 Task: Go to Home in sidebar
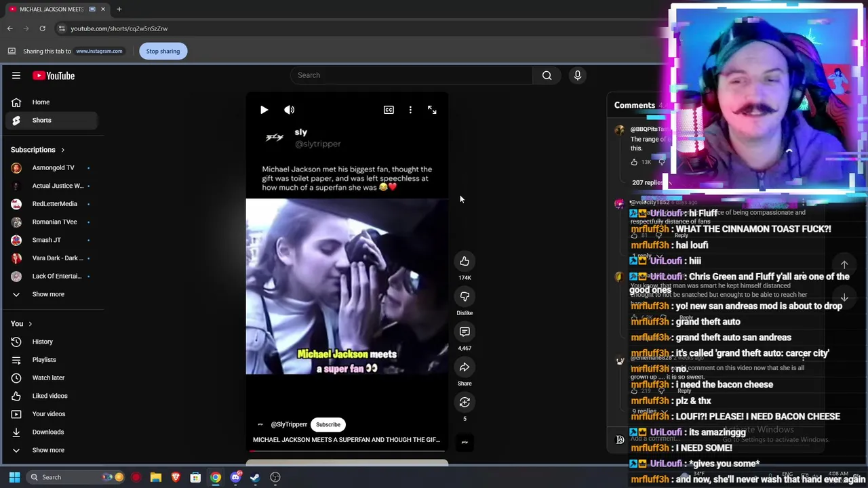52,102
